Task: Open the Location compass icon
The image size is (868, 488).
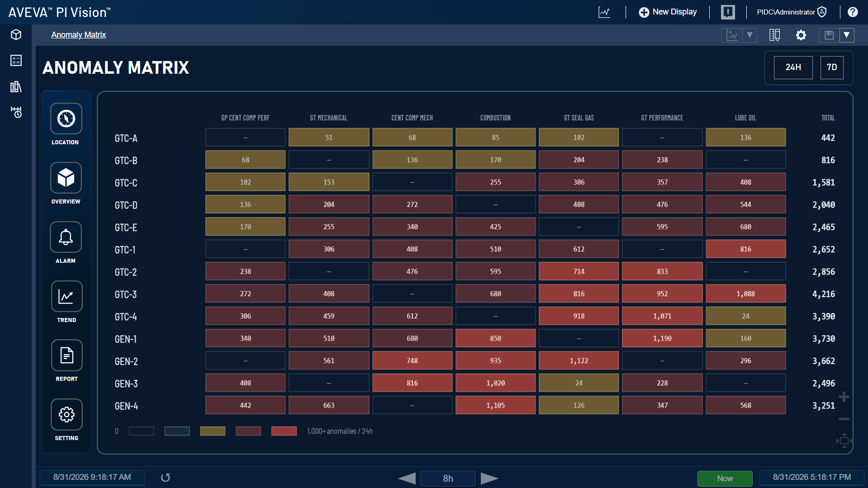Action: (x=66, y=118)
